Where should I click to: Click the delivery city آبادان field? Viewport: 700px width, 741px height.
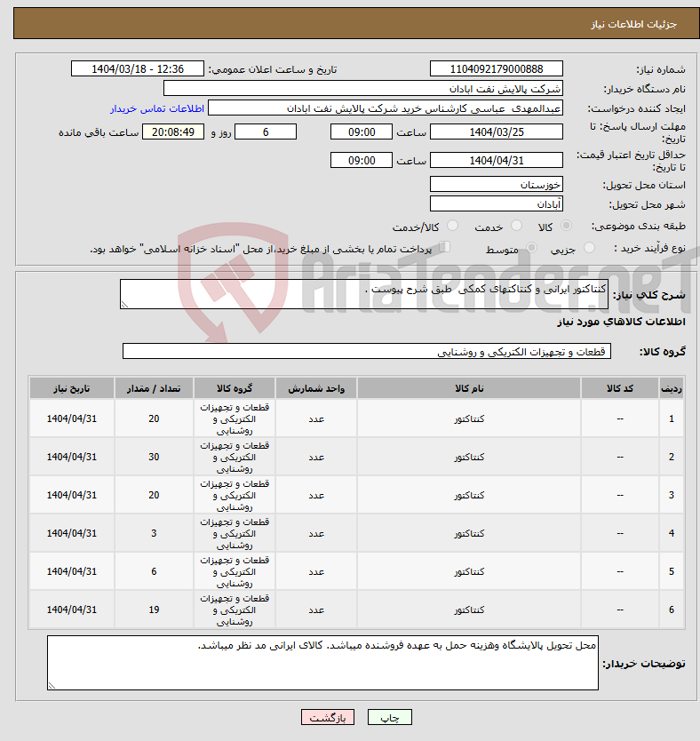tap(497, 204)
